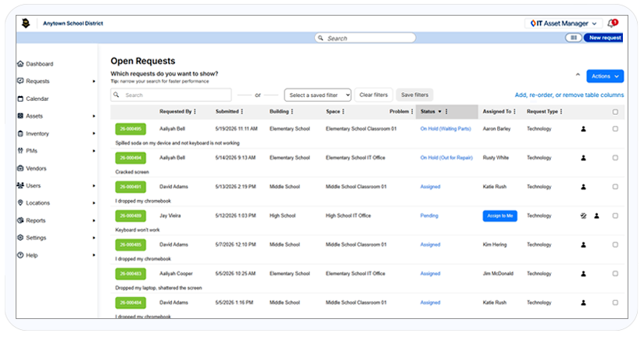The width and height of the screenshot is (644, 337).
Task: Check the box for request 26-000489
Action: pyautogui.click(x=615, y=216)
